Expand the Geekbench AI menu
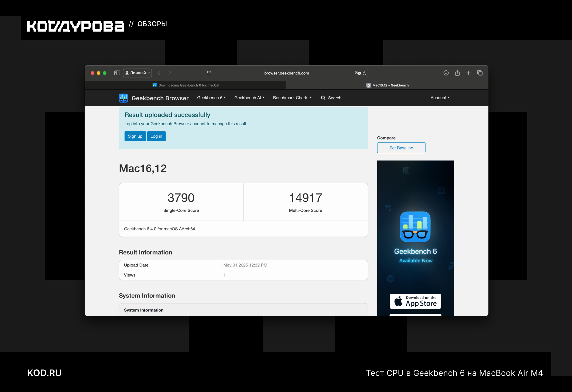The width and height of the screenshot is (572, 392). [x=249, y=98]
